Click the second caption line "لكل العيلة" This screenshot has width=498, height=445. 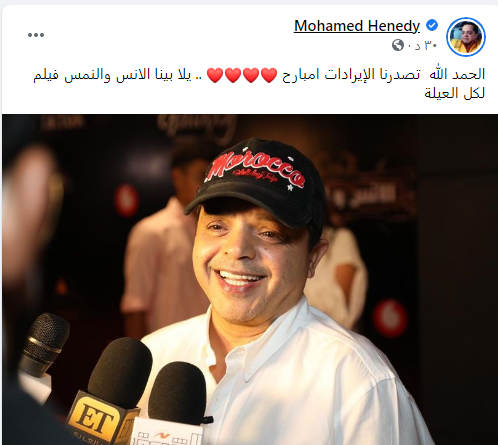[x=454, y=93]
